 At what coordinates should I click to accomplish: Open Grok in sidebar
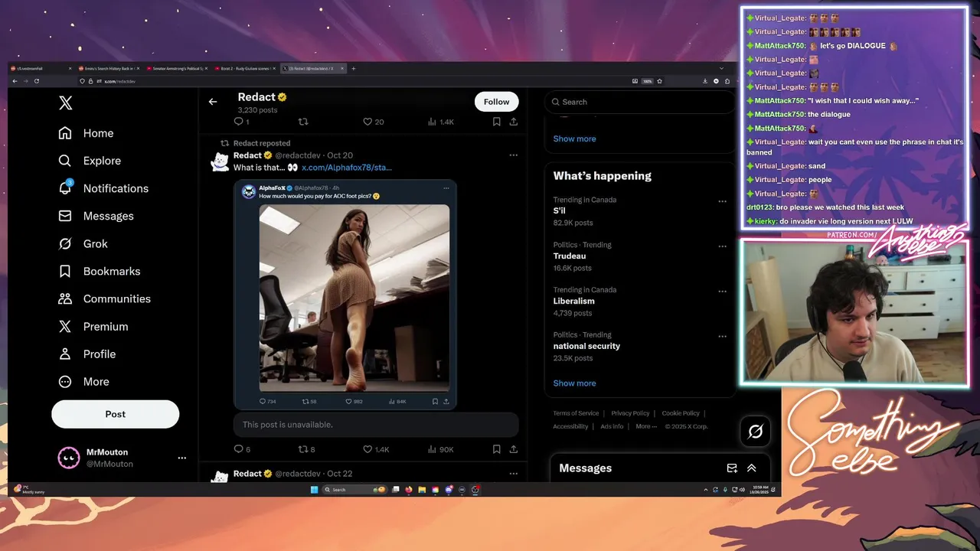click(83, 243)
